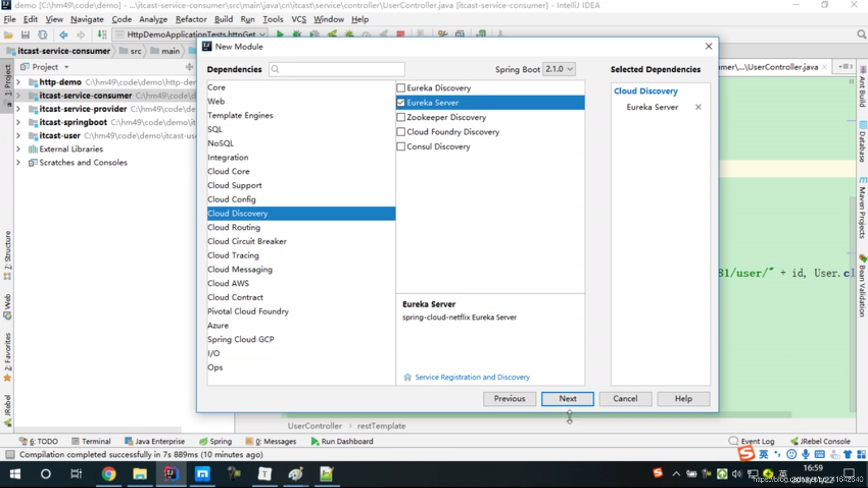This screenshot has width=868, height=488.
Task: Click the Next button to proceed
Action: tap(567, 398)
